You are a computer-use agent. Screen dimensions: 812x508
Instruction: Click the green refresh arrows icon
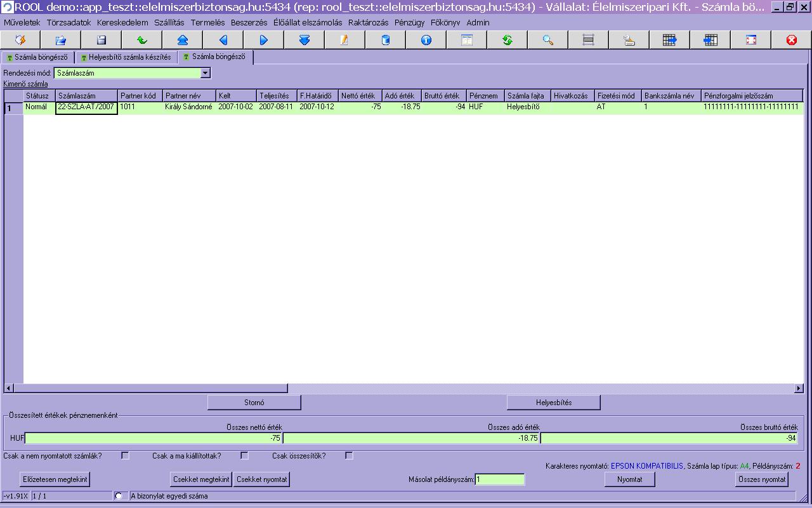click(507, 40)
